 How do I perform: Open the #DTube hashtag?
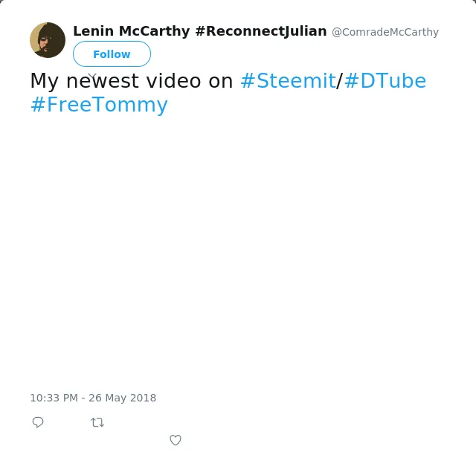(x=385, y=81)
